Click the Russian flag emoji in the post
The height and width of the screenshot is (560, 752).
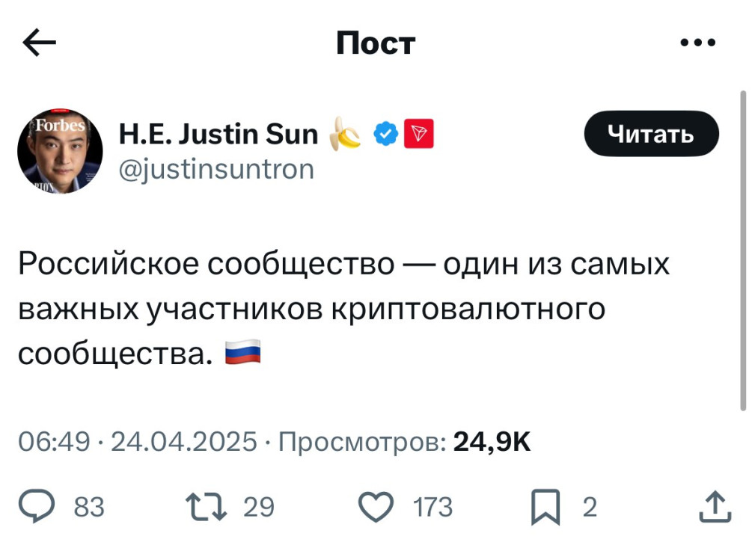[243, 351]
